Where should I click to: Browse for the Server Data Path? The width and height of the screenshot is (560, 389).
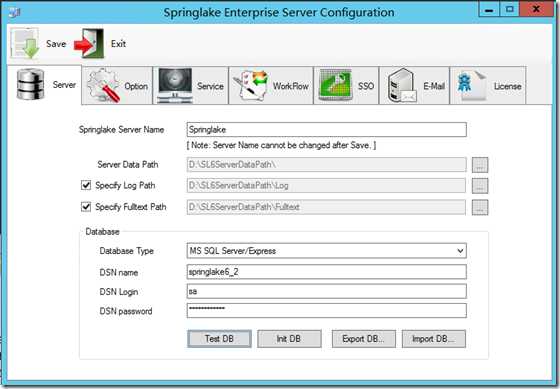[x=480, y=165]
